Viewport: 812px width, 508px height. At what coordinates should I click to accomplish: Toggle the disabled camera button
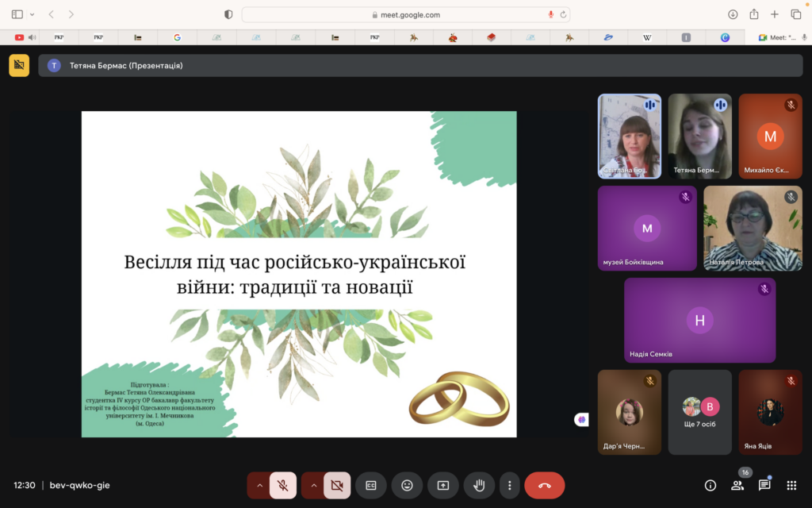click(336, 485)
